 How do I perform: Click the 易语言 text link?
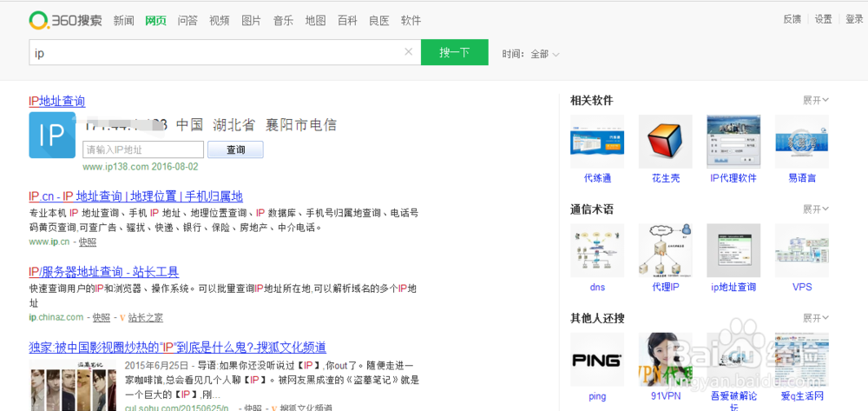[x=801, y=178]
